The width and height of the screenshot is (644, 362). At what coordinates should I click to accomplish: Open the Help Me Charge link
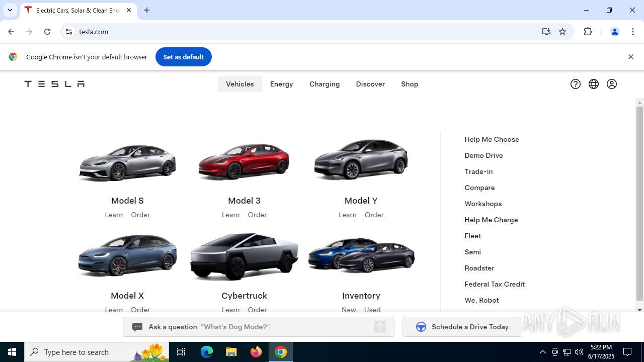coord(491,220)
